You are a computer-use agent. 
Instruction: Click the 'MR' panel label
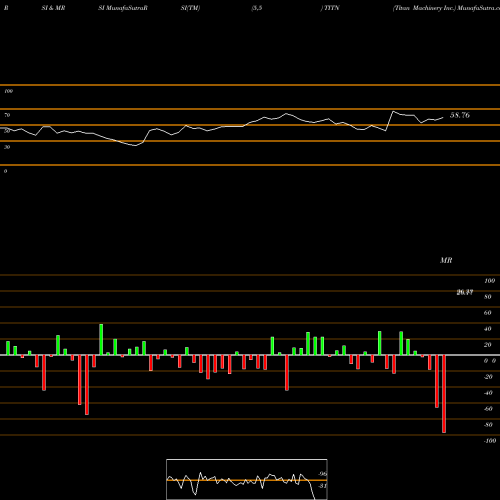point(446,260)
